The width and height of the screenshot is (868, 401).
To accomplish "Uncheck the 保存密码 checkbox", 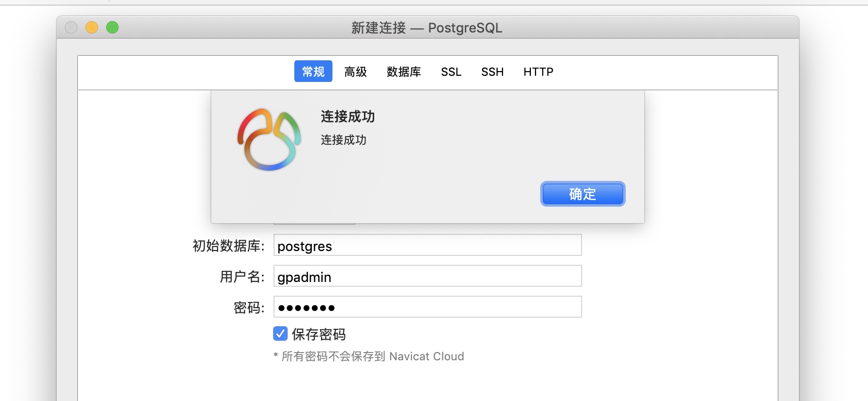I will click(x=280, y=333).
